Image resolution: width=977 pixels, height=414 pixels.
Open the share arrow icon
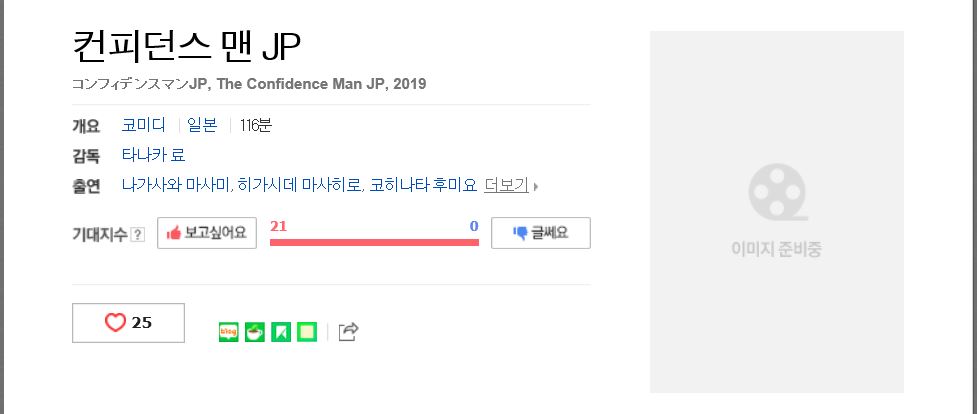tap(348, 332)
